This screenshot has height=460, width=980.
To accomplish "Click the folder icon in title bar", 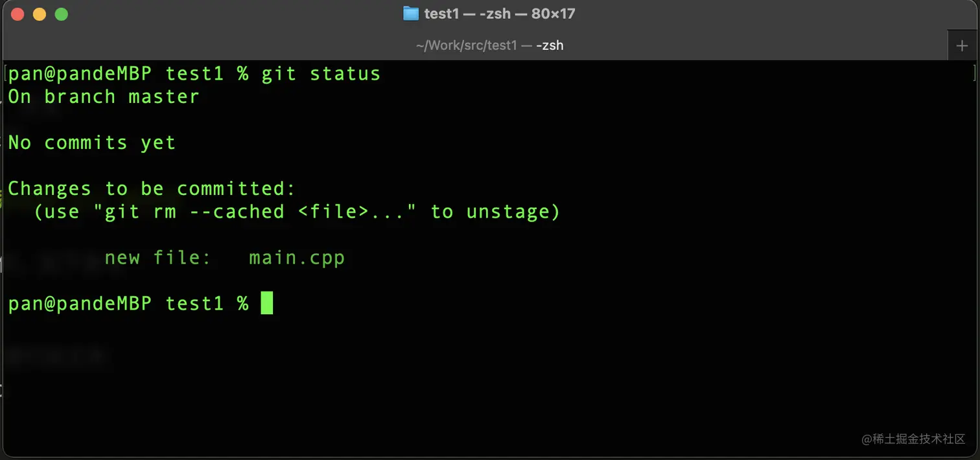I will point(410,14).
